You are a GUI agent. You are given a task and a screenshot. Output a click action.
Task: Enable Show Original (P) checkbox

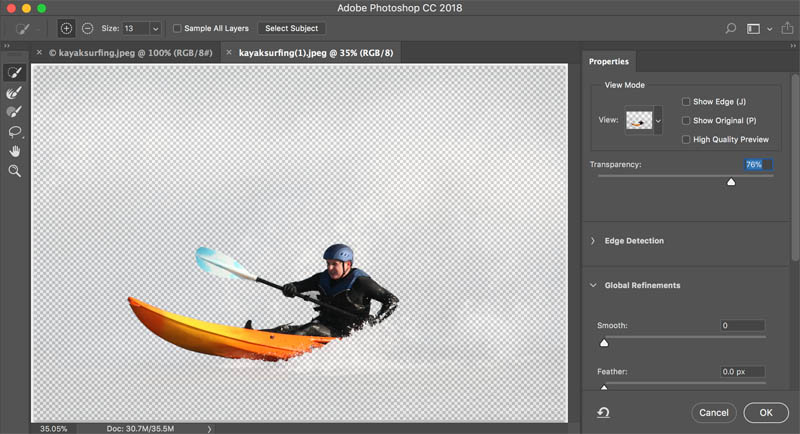point(686,121)
